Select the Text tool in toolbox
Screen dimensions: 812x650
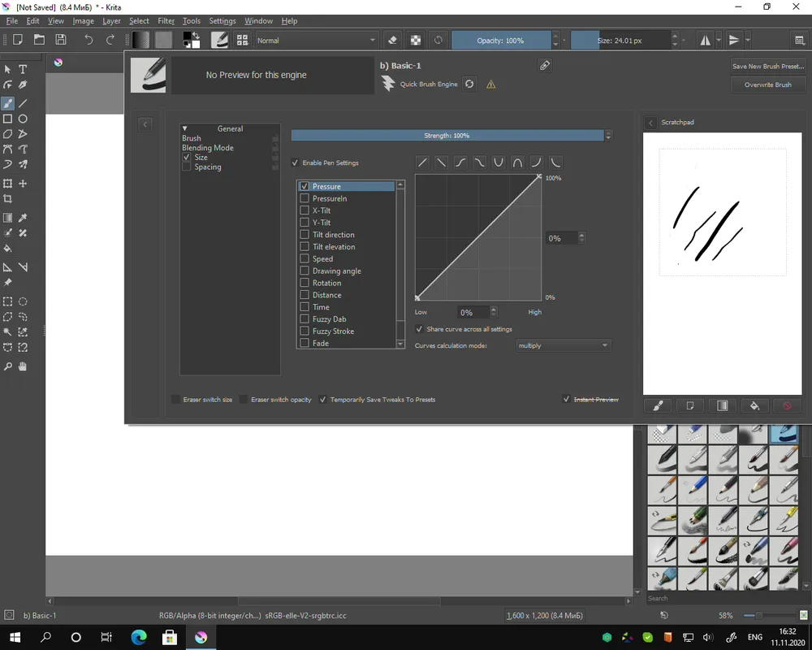23,70
